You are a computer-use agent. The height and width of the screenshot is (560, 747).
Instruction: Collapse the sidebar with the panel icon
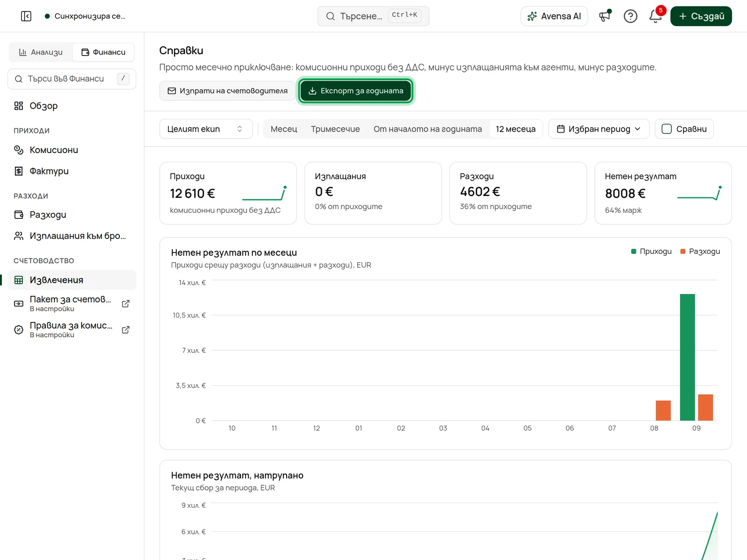click(26, 16)
